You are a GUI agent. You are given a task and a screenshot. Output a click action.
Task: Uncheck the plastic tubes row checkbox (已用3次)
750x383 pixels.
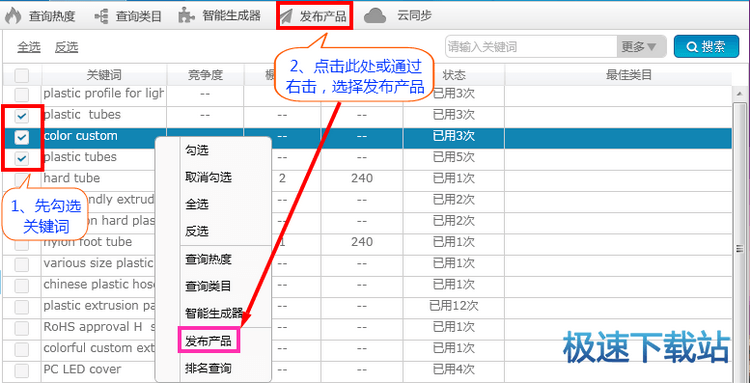22,116
